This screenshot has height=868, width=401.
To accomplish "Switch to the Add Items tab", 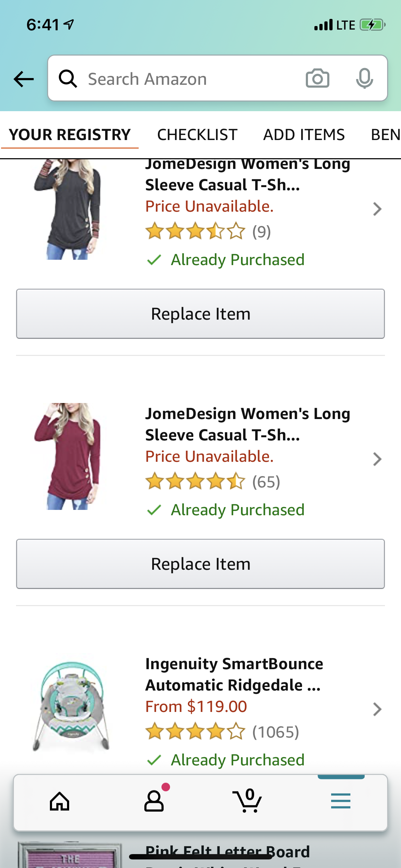I will click(x=304, y=135).
